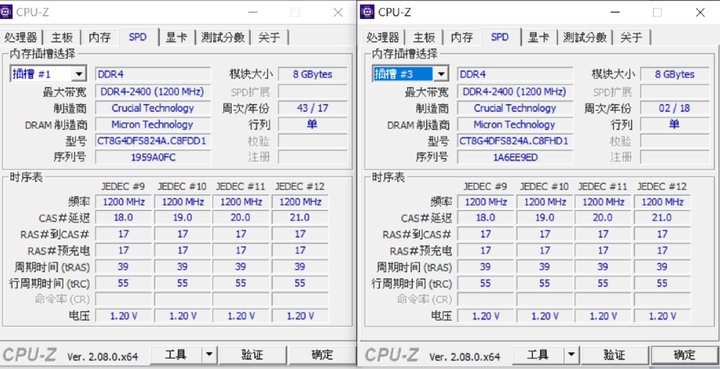This screenshot has height=369, width=720.
Task: Switch to 内存 tab in left window
Action: [100, 37]
